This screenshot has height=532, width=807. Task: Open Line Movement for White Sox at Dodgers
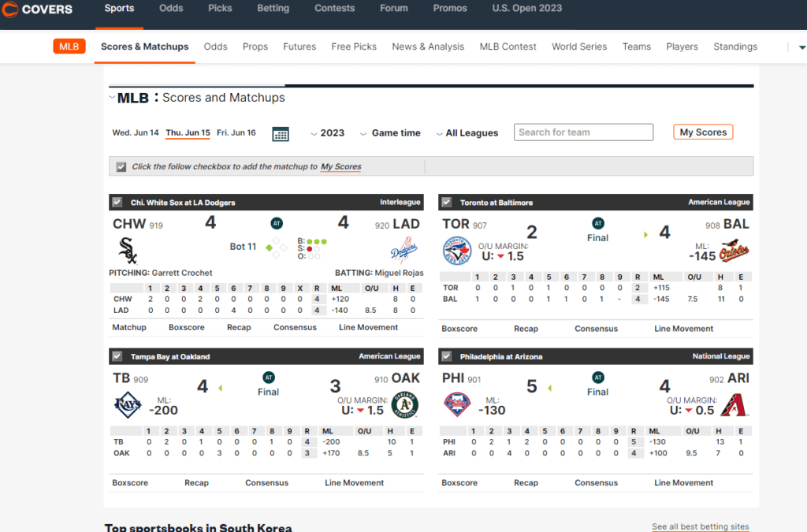pyautogui.click(x=369, y=327)
